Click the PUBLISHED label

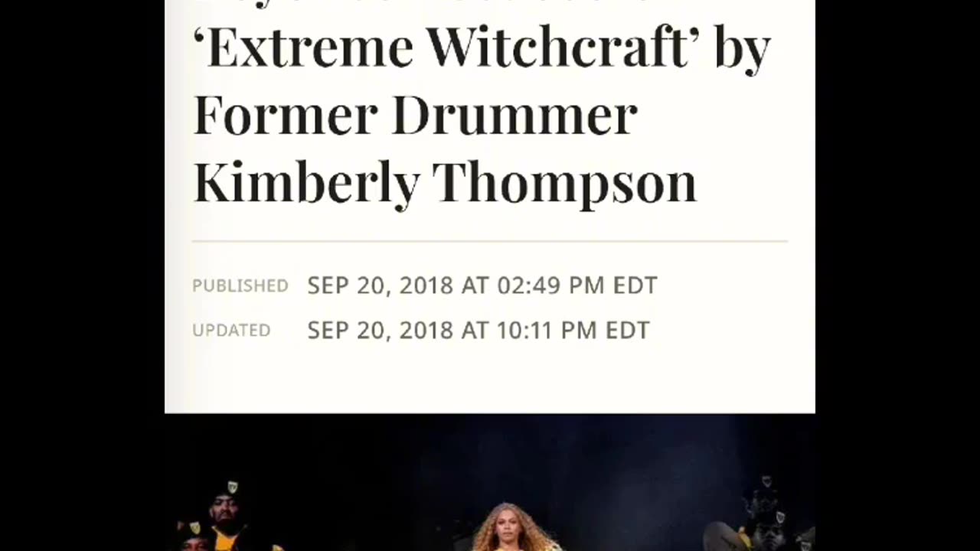[240, 285]
